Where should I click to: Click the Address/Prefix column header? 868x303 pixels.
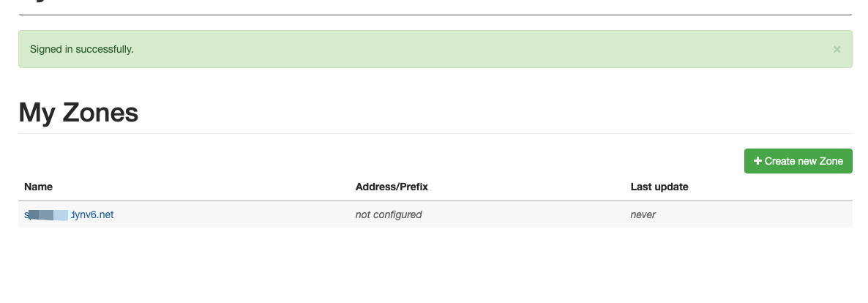coord(392,187)
